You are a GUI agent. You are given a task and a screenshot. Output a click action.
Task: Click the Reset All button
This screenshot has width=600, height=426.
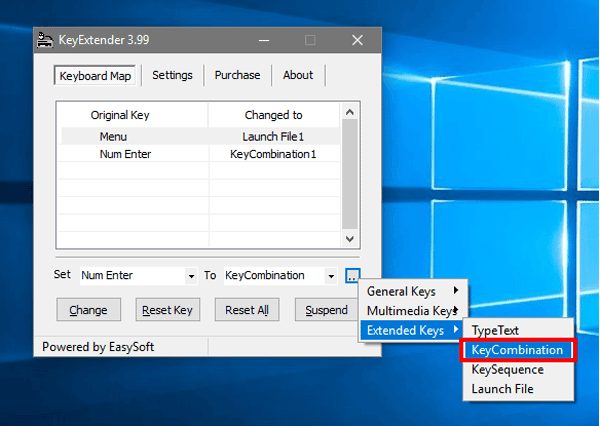247,310
